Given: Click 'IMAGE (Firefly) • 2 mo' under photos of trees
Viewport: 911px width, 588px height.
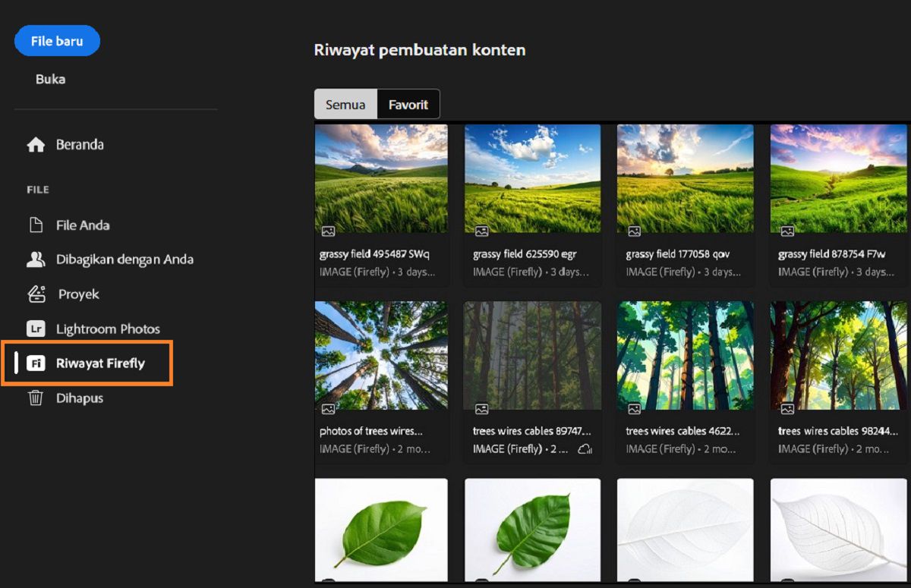Looking at the screenshot, I should pyautogui.click(x=375, y=449).
